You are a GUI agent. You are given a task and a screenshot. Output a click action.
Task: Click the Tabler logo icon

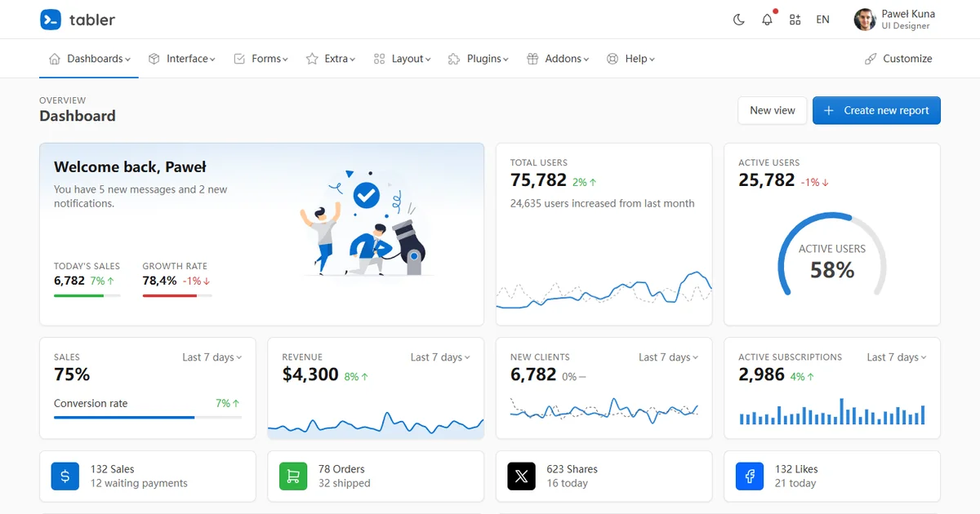pos(51,20)
